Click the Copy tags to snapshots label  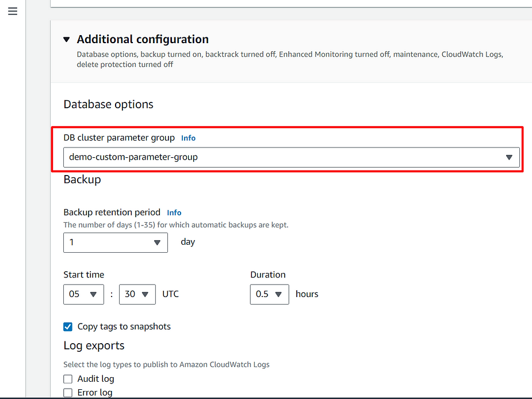pyautogui.click(x=124, y=326)
